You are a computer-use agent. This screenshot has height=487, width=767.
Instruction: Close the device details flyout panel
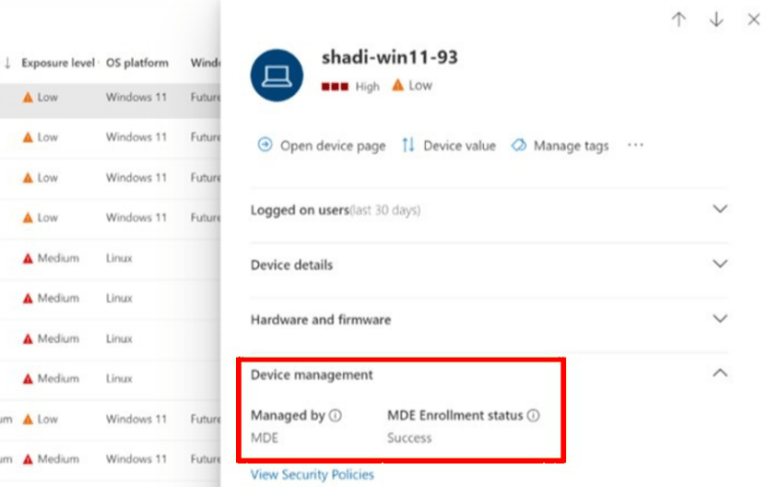(753, 19)
